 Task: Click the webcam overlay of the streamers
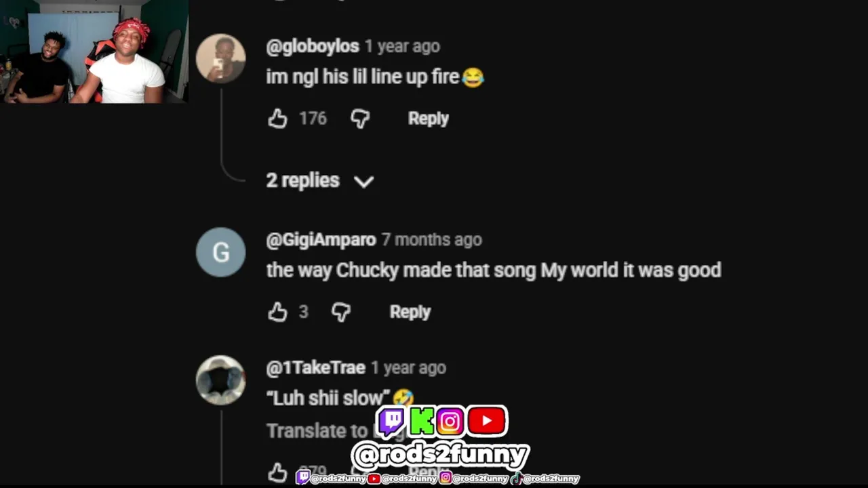[x=94, y=52]
